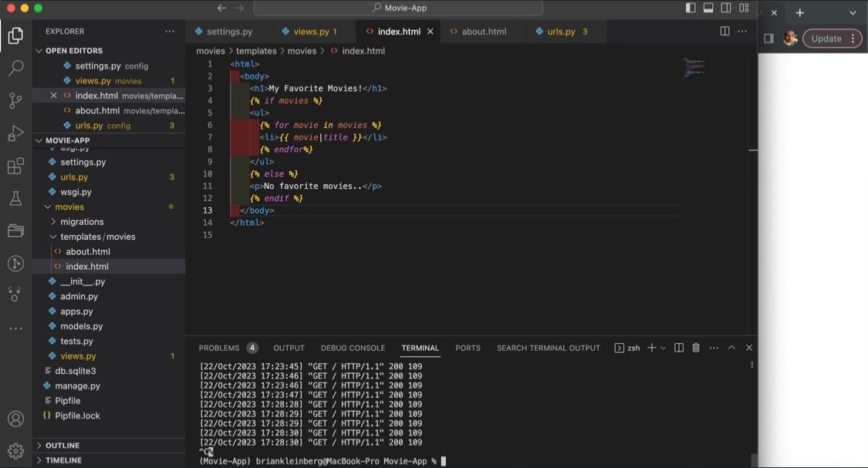Expand the Timeline section
This screenshot has height=468, width=868.
109,460
